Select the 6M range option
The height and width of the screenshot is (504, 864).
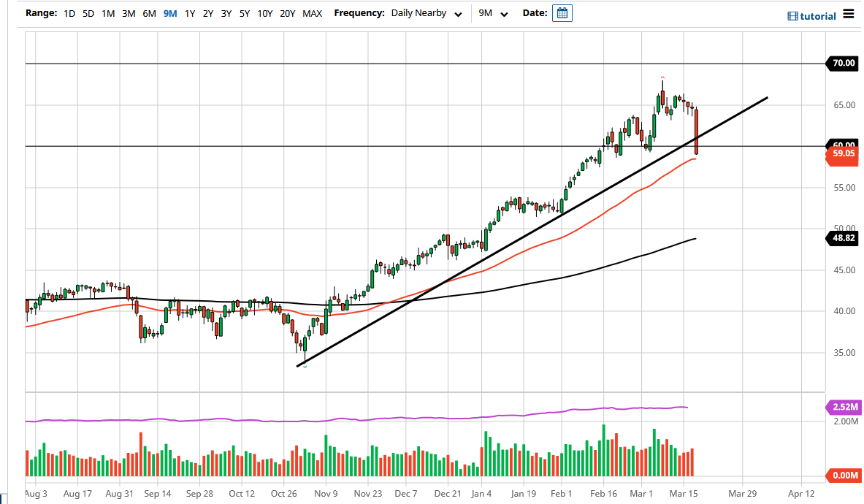(148, 12)
